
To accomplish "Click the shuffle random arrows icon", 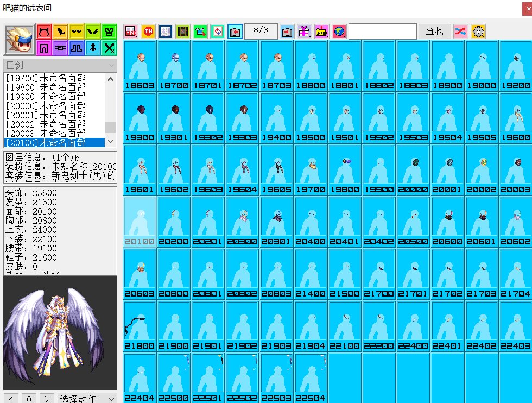I will click(461, 32).
